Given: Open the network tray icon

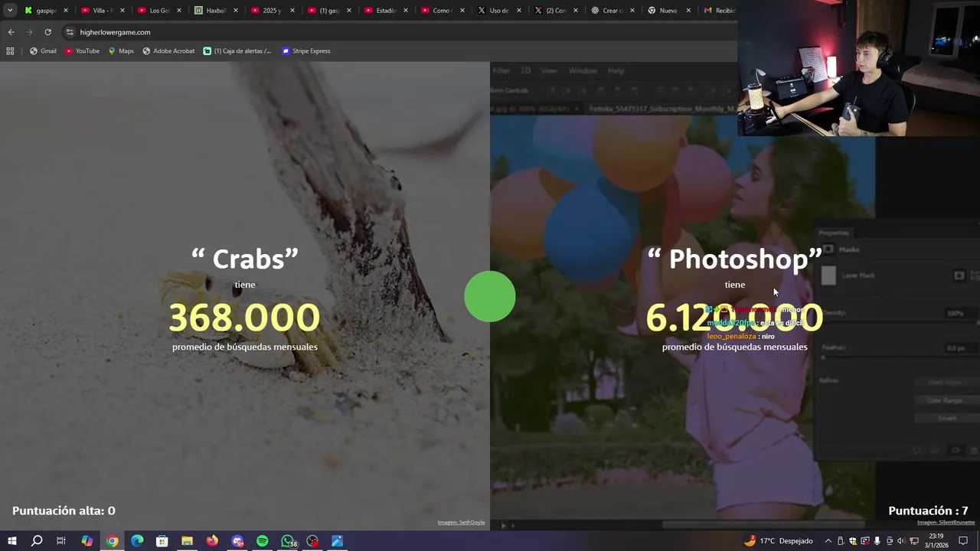Looking at the screenshot, I should (x=914, y=541).
